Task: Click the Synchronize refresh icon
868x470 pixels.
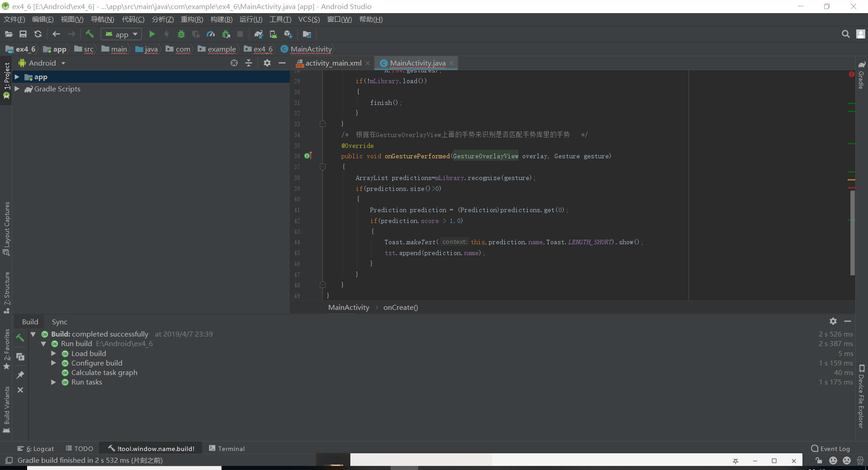Action: click(38, 34)
